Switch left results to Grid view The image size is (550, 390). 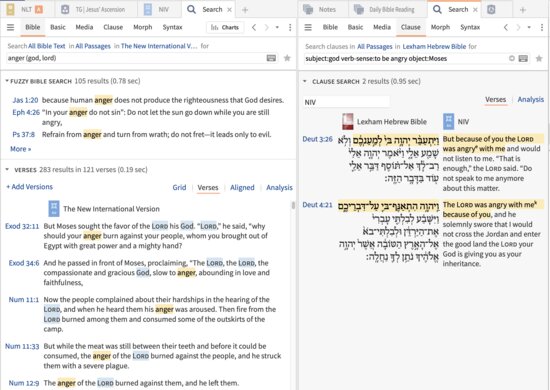[179, 188]
